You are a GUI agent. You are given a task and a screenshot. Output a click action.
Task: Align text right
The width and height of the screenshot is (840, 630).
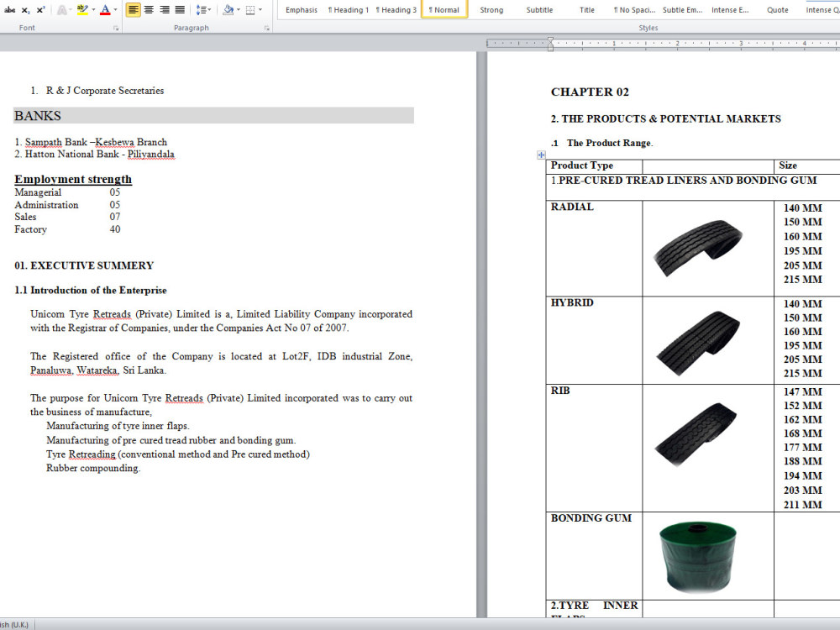pos(165,9)
